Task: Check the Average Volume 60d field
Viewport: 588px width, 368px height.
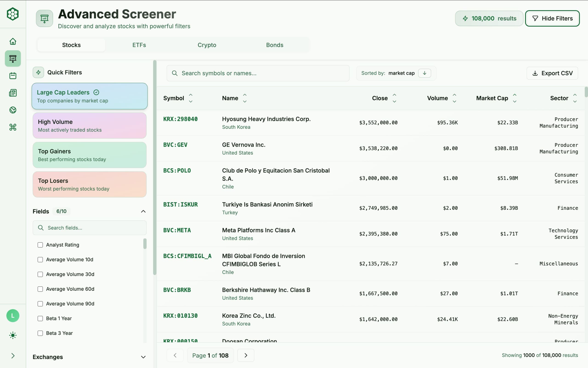Action: tap(40, 289)
